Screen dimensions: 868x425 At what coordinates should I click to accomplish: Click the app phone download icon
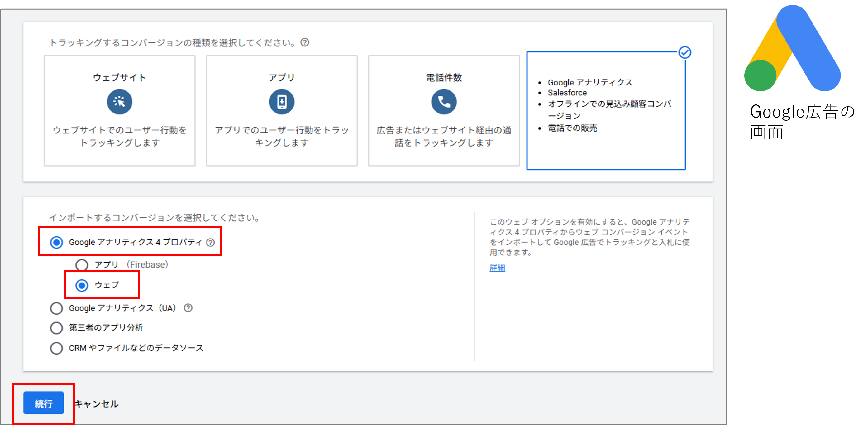[282, 102]
